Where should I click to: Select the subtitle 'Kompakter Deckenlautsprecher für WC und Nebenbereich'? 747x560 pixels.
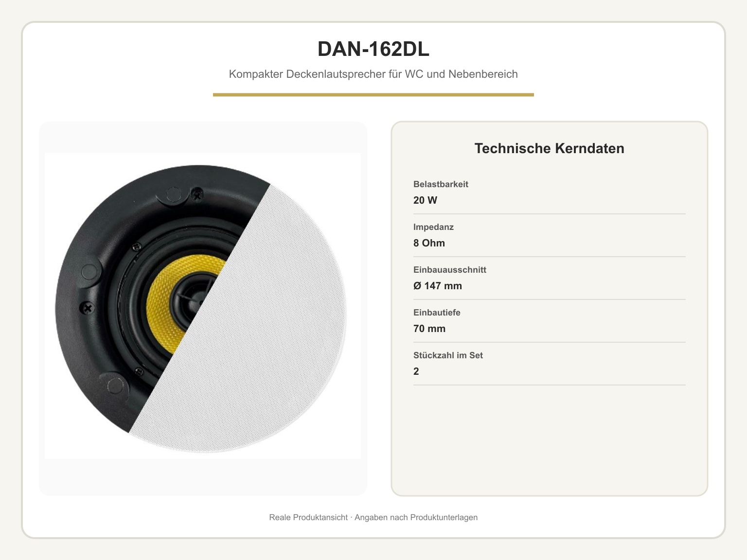[373, 74]
